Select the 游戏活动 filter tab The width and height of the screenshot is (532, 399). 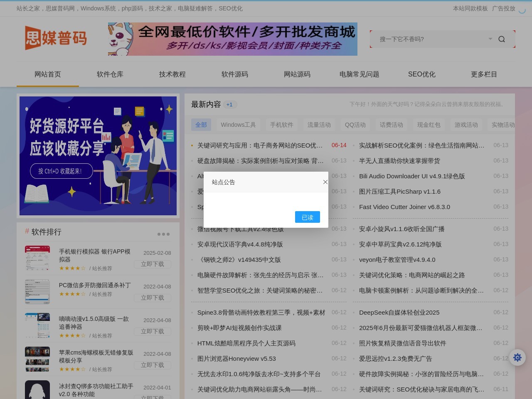[x=466, y=125]
